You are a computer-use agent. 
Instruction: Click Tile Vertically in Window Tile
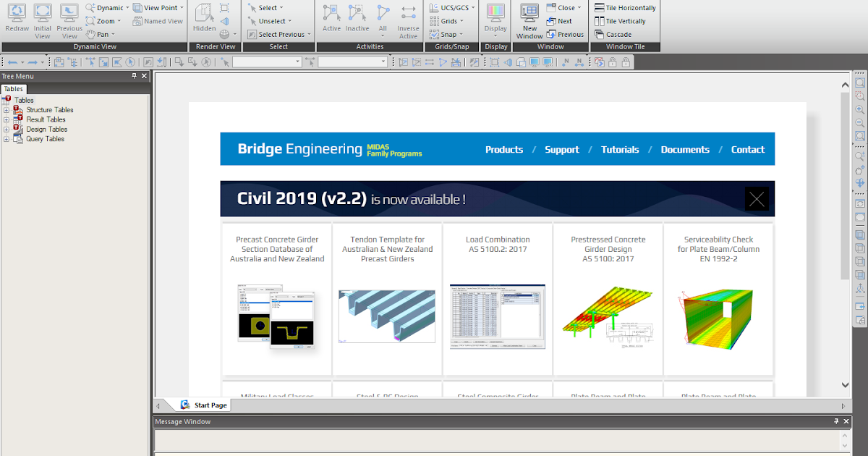620,21
